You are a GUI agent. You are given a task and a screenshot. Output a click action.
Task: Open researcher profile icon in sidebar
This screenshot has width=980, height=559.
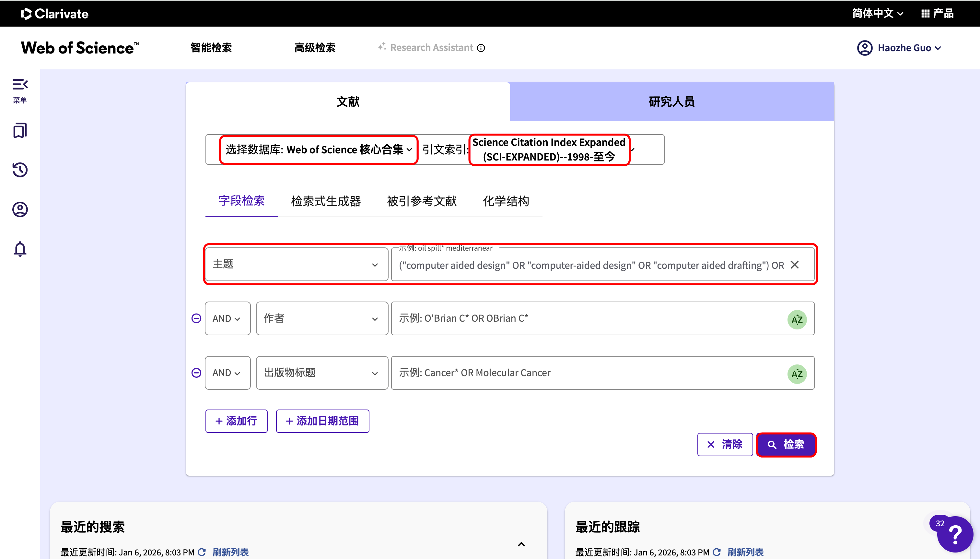[20, 209]
